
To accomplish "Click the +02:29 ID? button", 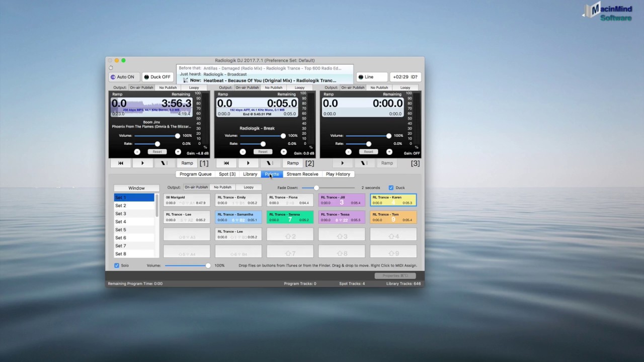I will [407, 77].
